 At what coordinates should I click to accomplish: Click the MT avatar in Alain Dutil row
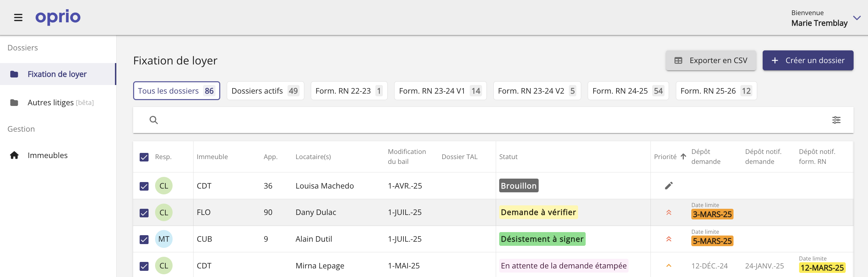click(164, 239)
